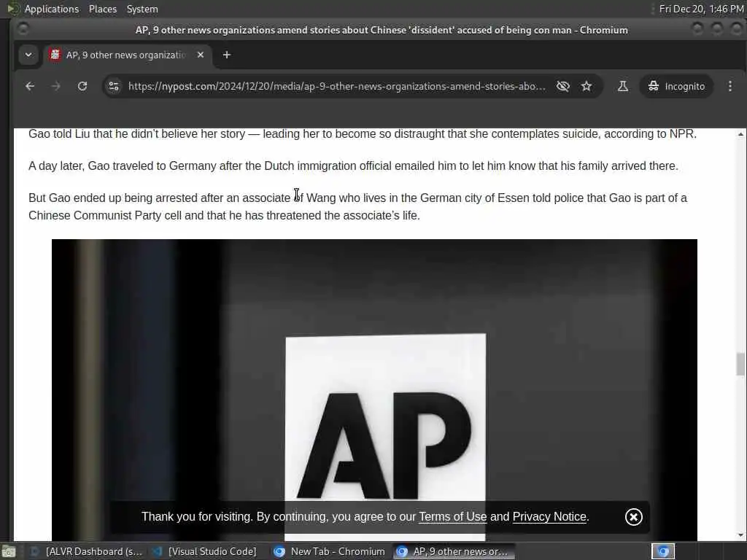Click the AP logo article image
747x560 pixels.
pyautogui.click(x=374, y=390)
